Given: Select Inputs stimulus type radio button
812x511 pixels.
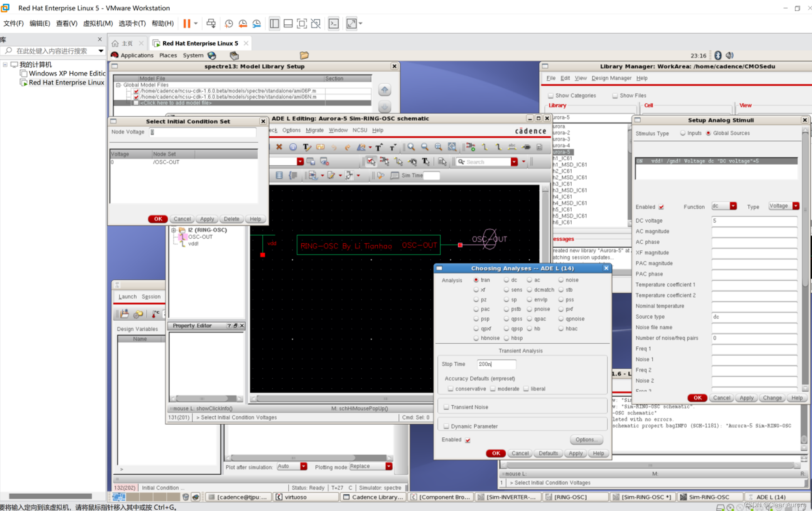Looking at the screenshot, I should click(x=683, y=133).
